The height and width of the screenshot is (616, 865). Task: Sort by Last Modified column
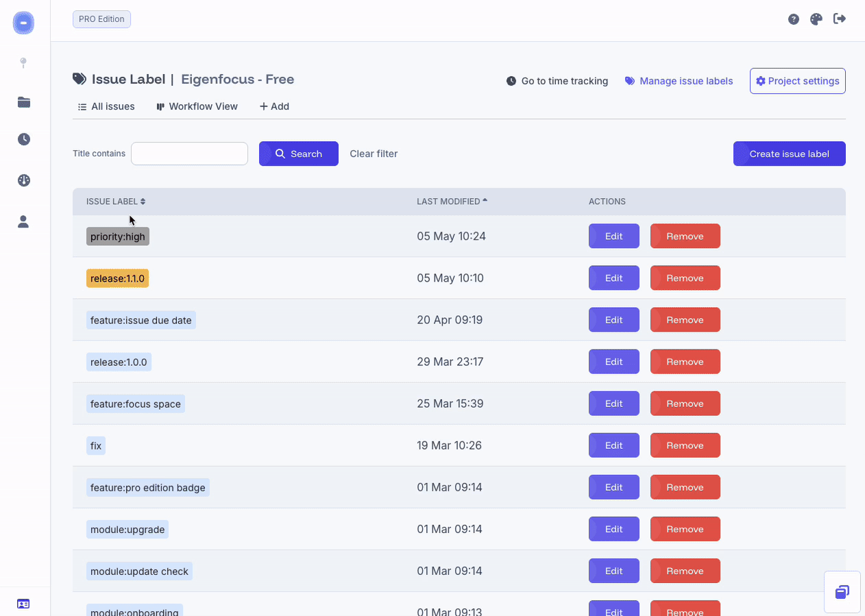click(x=452, y=201)
